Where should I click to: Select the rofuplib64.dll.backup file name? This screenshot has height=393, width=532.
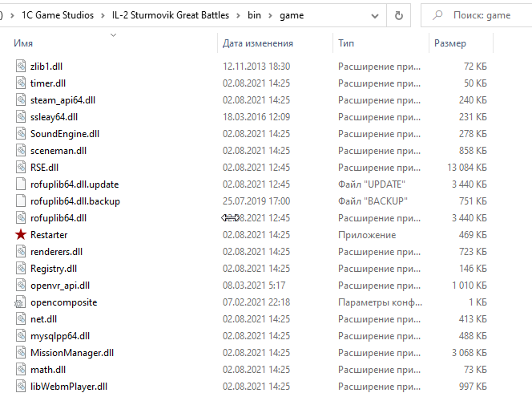tap(75, 201)
